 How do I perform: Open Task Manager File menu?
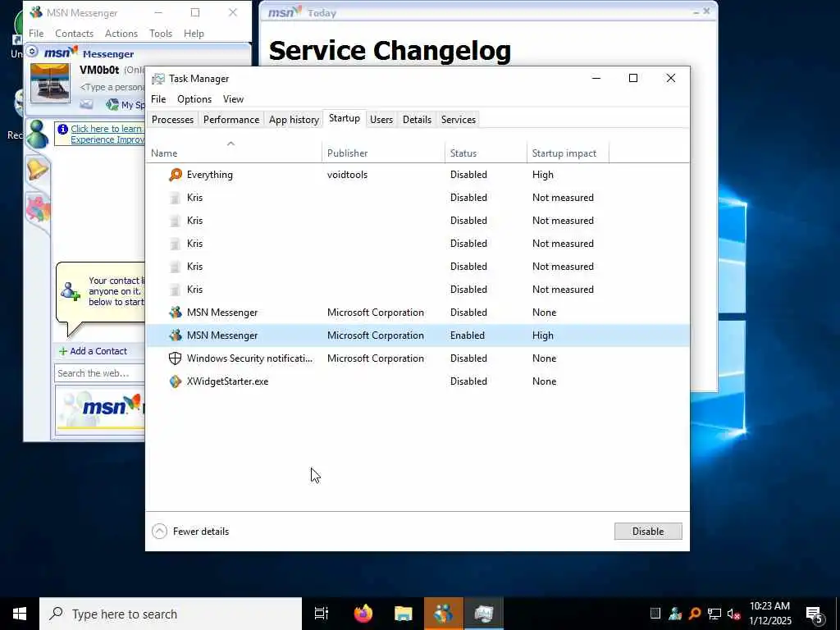point(158,99)
